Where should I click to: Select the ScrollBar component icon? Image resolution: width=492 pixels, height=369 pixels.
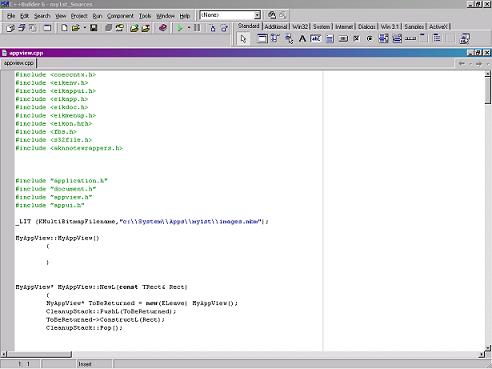tap(410, 39)
